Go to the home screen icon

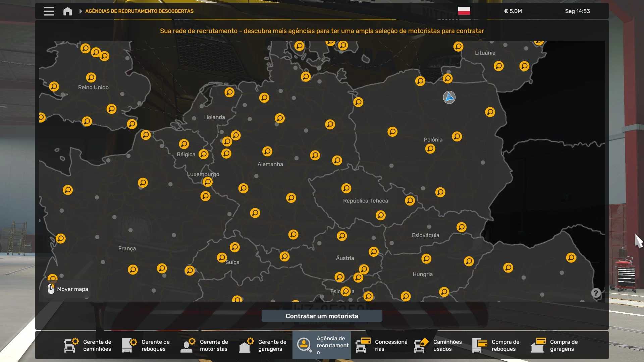pyautogui.click(x=67, y=11)
